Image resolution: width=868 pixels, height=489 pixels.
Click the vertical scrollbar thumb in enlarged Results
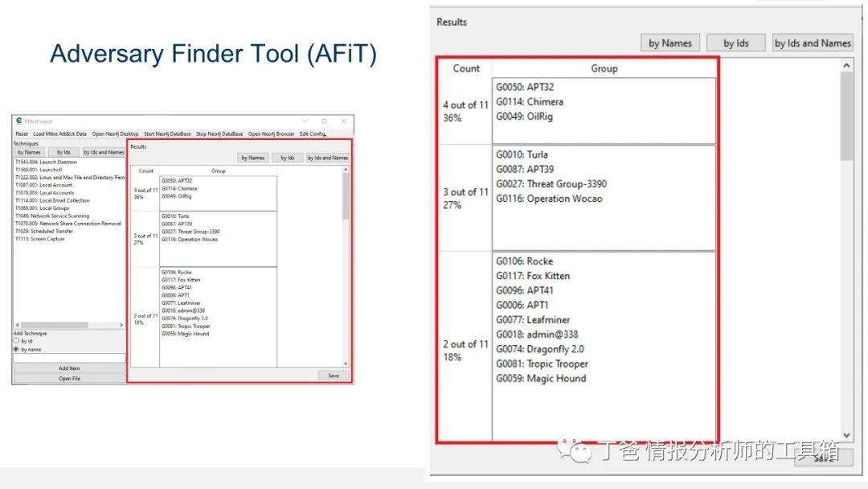pyautogui.click(x=846, y=117)
